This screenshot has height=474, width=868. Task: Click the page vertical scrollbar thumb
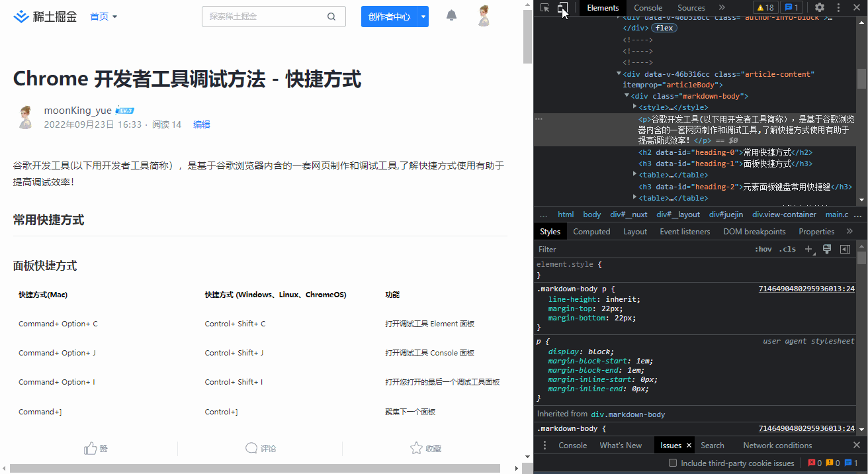point(527,36)
